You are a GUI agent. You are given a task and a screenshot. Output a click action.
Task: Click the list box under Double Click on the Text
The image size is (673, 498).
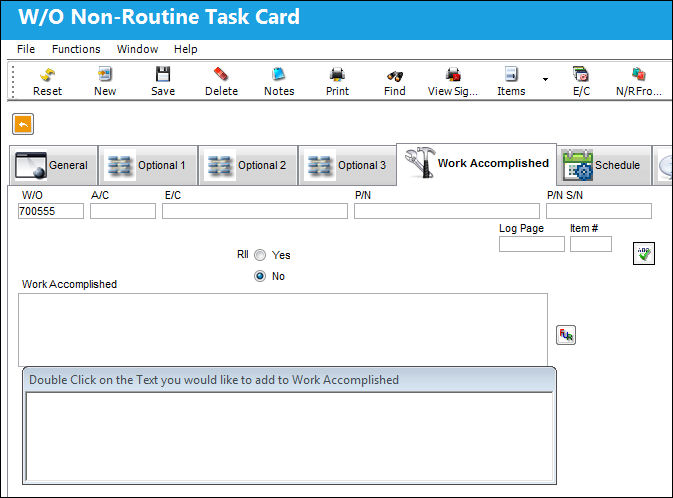[x=289, y=437]
